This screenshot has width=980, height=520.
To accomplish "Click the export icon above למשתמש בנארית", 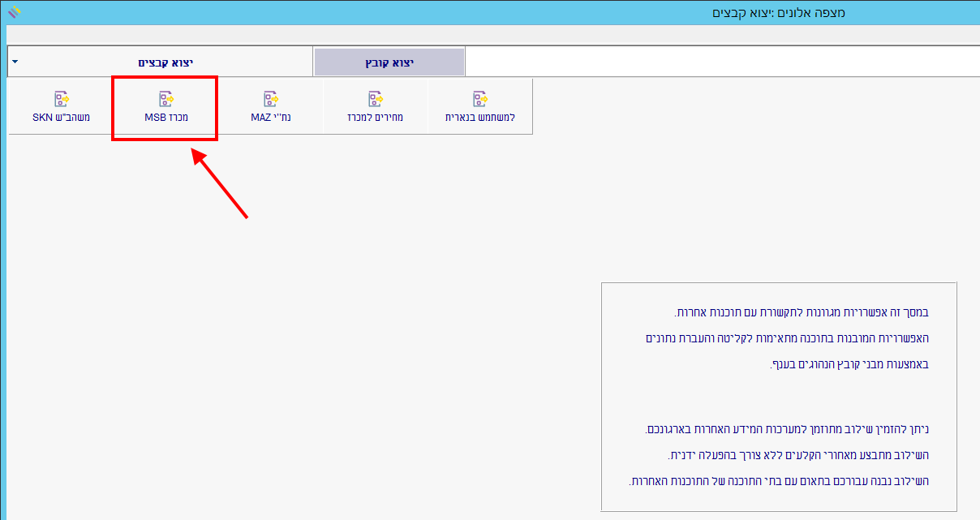I will coord(480,99).
